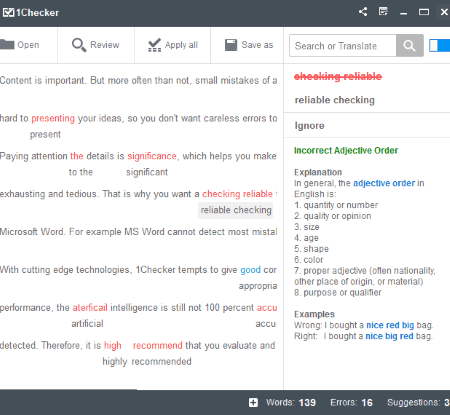Image resolution: width=450 pixels, height=415 pixels.
Task: Click the 'Incorrect Adjective Order' heading
Action: pos(346,150)
